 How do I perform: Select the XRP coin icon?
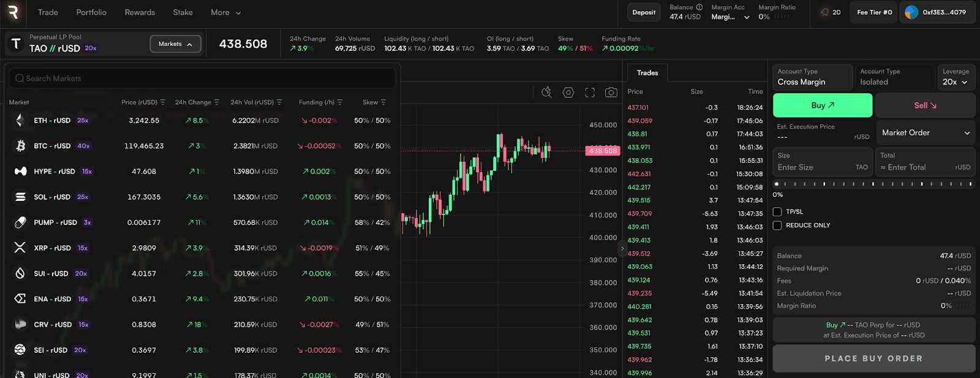click(x=20, y=248)
